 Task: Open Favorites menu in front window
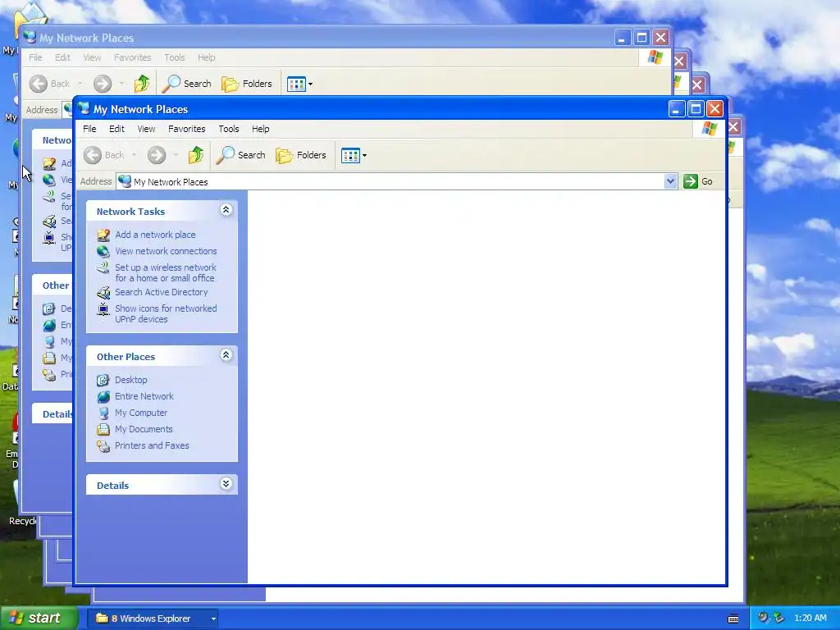[x=186, y=129]
